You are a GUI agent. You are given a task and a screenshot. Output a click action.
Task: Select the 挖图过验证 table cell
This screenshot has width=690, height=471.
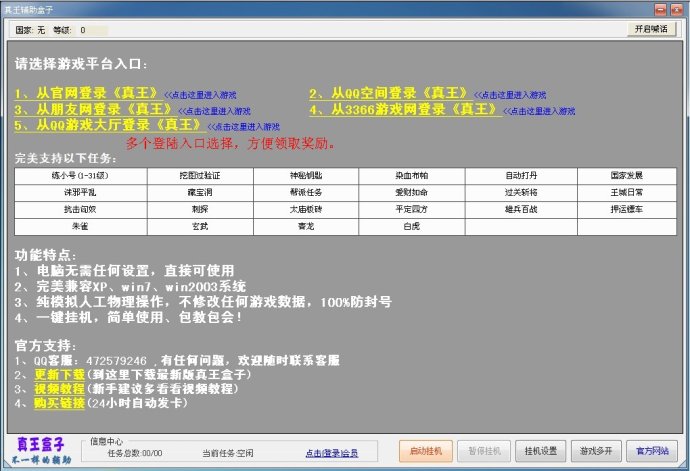(x=200, y=176)
